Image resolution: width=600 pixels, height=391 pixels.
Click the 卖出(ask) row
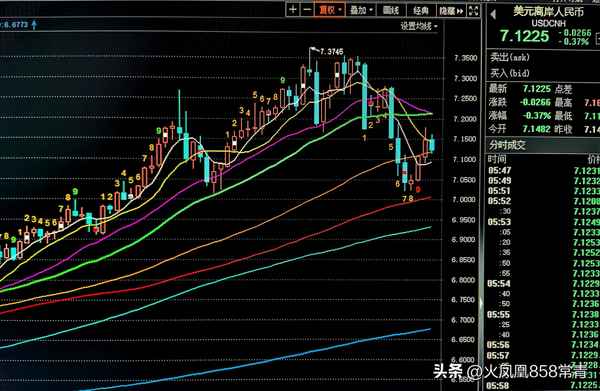click(542, 57)
